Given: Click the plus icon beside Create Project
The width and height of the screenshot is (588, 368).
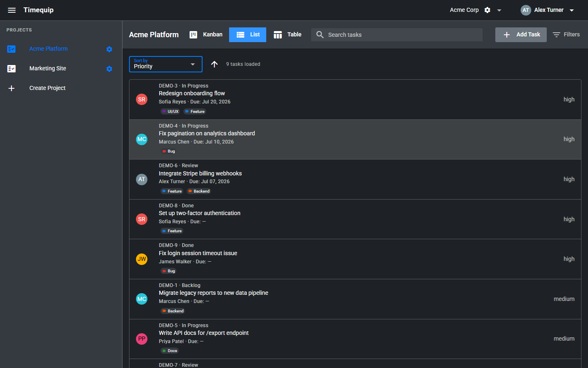Looking at the screenshot, I should [x=11, y=88].
